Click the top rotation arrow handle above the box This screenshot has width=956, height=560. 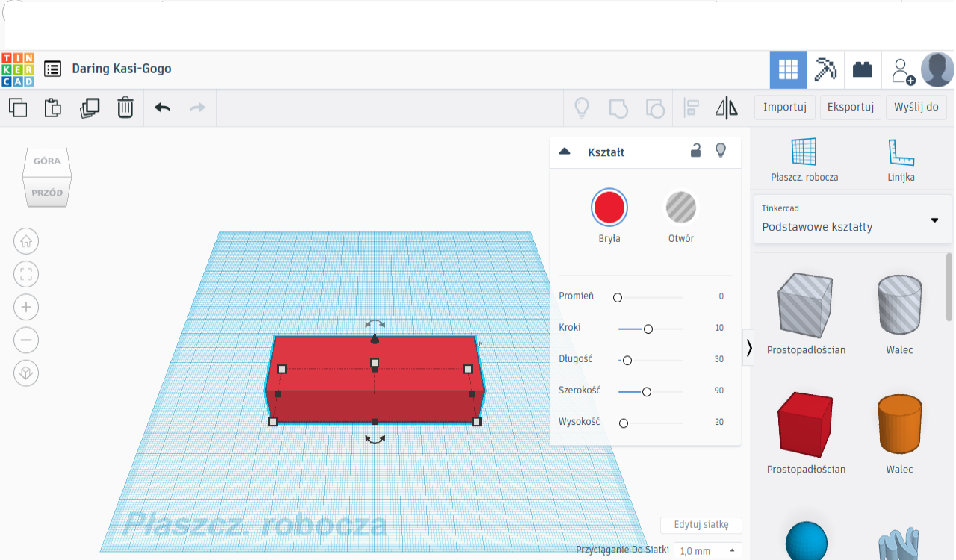click(x=375, y=323)
